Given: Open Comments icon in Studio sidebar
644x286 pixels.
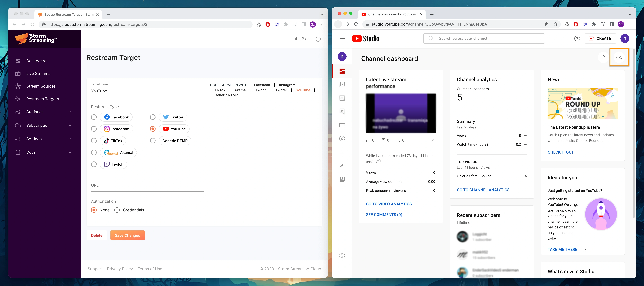Looking at the screenshot, I should 342,111.
